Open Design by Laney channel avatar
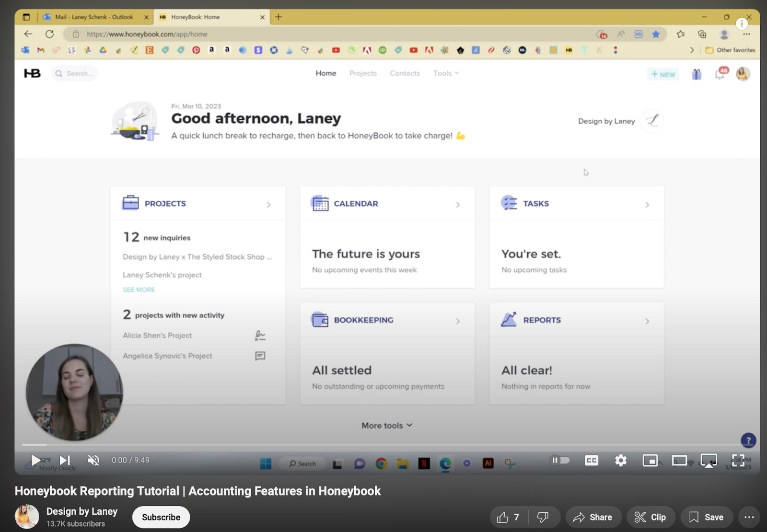The image size is (767, 532). (x=27, y=517)
